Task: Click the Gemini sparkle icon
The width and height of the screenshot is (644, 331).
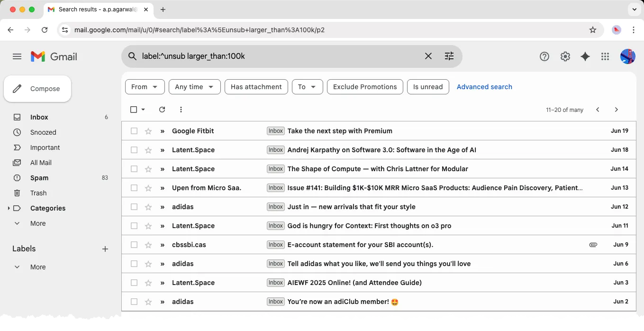Action: 585,56
